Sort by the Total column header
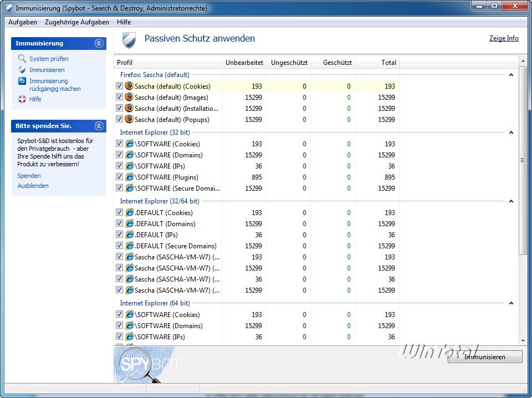The width and height of the screenshot is (532, 398). pos(377,63)
